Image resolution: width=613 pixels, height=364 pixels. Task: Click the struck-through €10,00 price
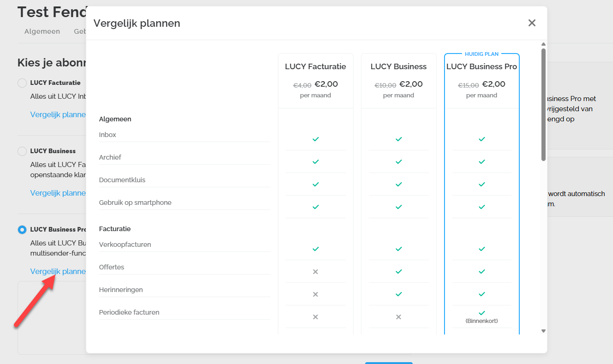[385, 85]
